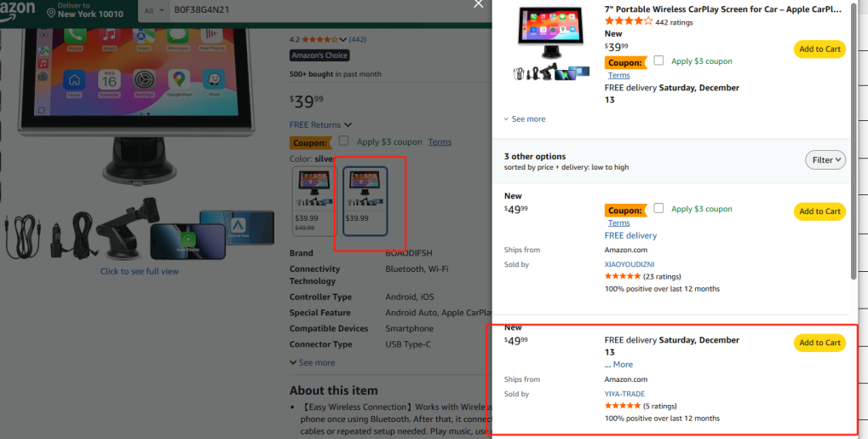Expand See more product specifications
This screenshot has height=439, width=868.
(313, 362)
